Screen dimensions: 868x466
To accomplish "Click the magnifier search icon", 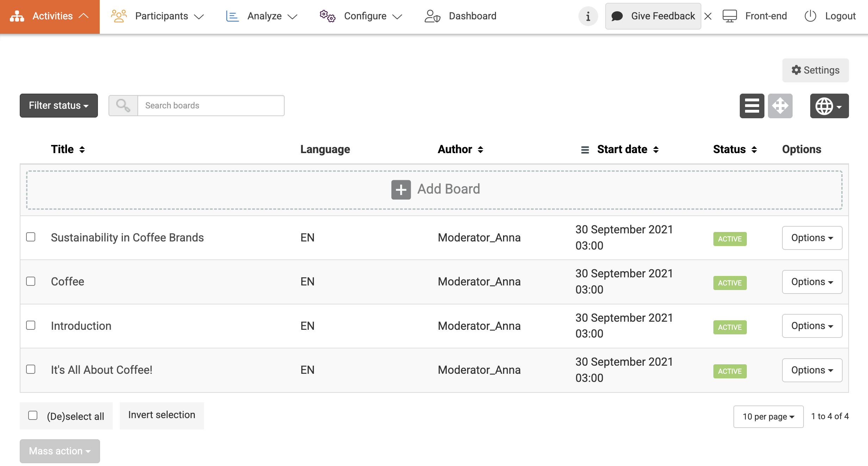I will click(x=123, y=106).
